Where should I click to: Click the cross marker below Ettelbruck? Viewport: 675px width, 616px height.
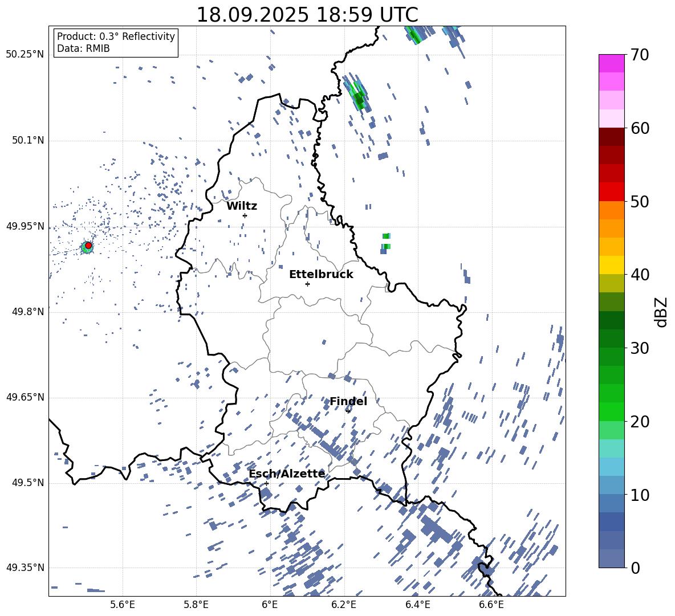(x=307, y=284)
